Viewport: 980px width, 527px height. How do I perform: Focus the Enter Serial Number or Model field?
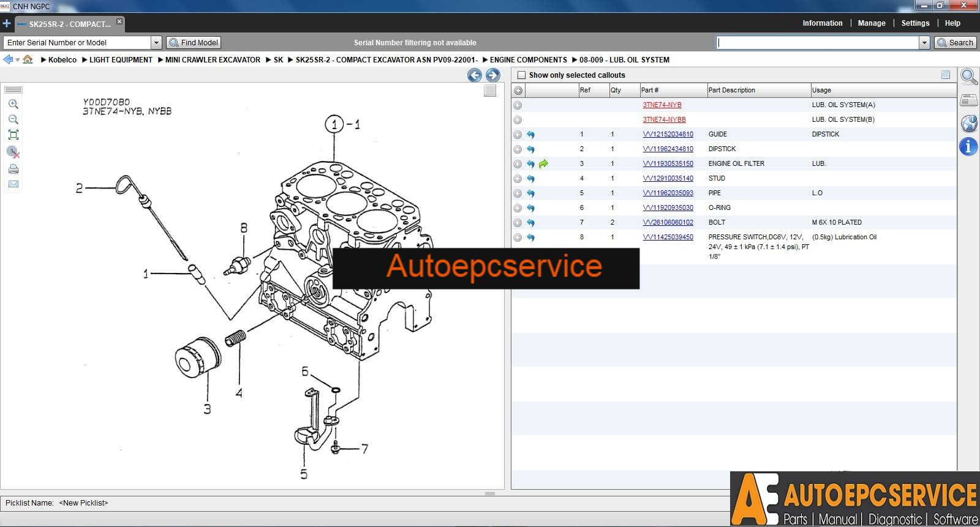(x=77, y=42)
